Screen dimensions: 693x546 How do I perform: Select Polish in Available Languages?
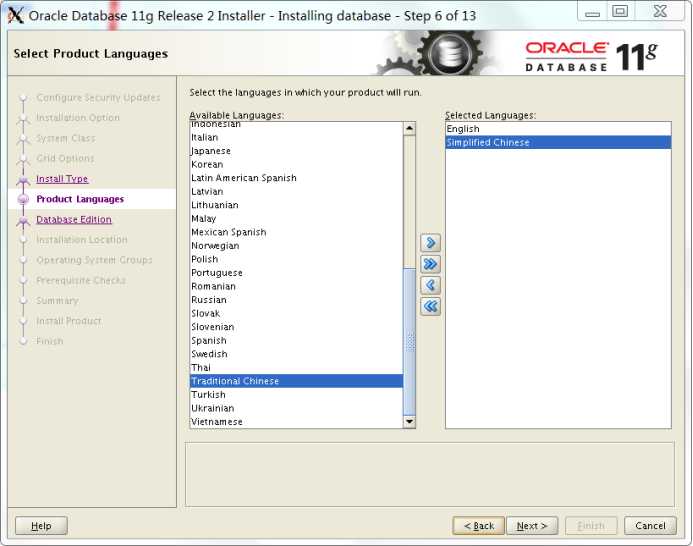(x=297, y=259)
